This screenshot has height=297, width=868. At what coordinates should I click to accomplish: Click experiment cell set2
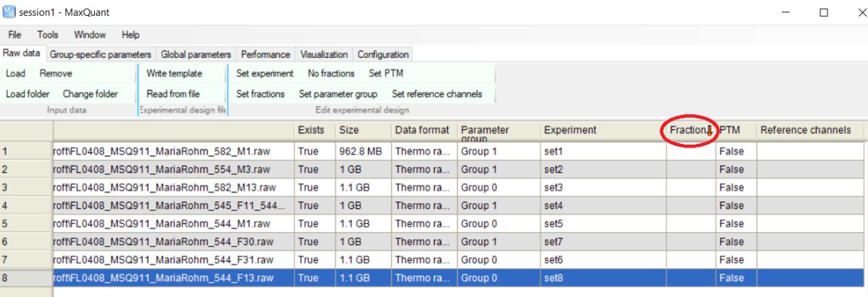click(x=603, y=169)
